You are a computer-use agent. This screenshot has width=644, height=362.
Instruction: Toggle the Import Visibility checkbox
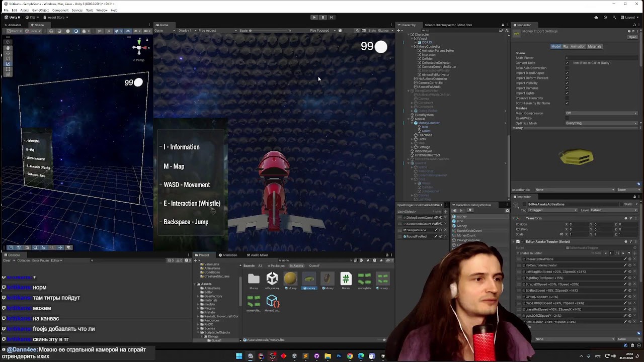point(567,83)
